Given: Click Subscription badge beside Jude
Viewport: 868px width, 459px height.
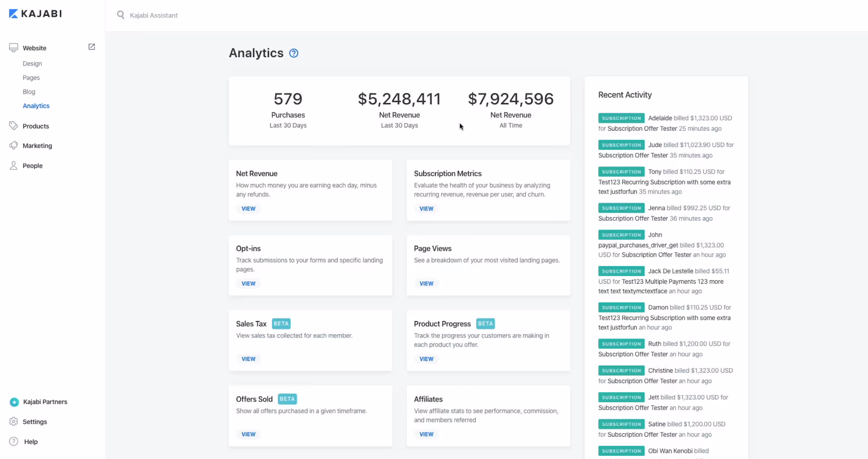Looking at the screenshot, I should [621, 145].
